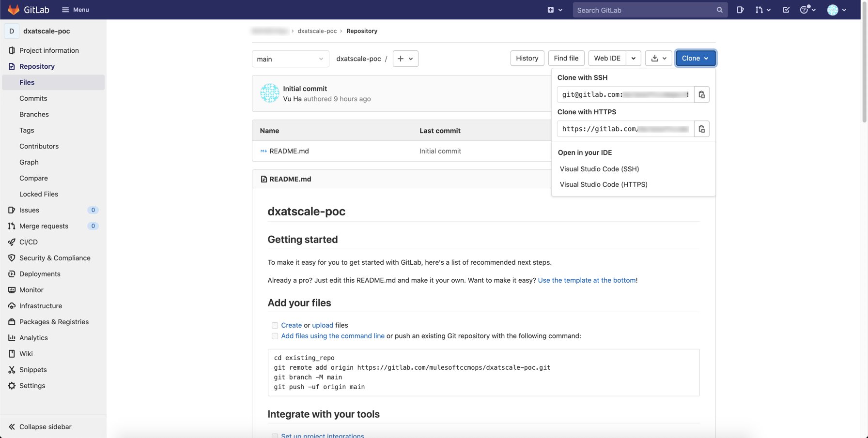Click the GitLab fox logo
868x438 pixels.
click(x=14, y=10)
